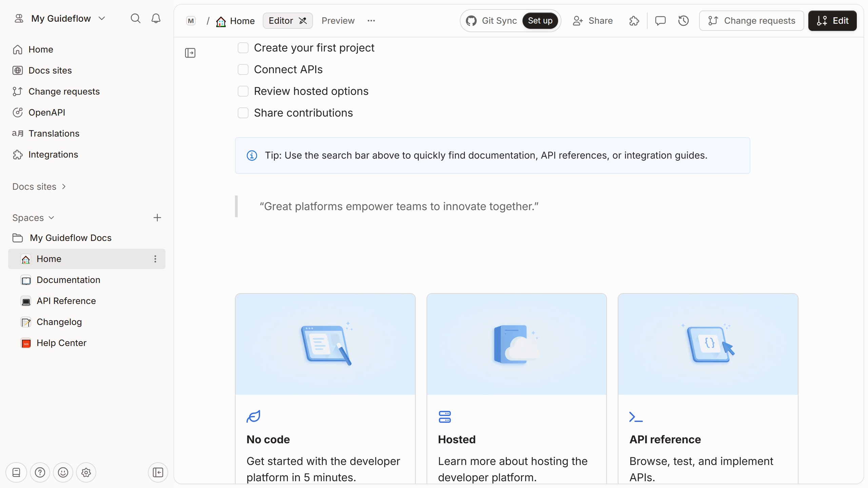Click the GitHub Git Sync icon
This screenshot has height=488, width=868.
[x=471, y=21]
